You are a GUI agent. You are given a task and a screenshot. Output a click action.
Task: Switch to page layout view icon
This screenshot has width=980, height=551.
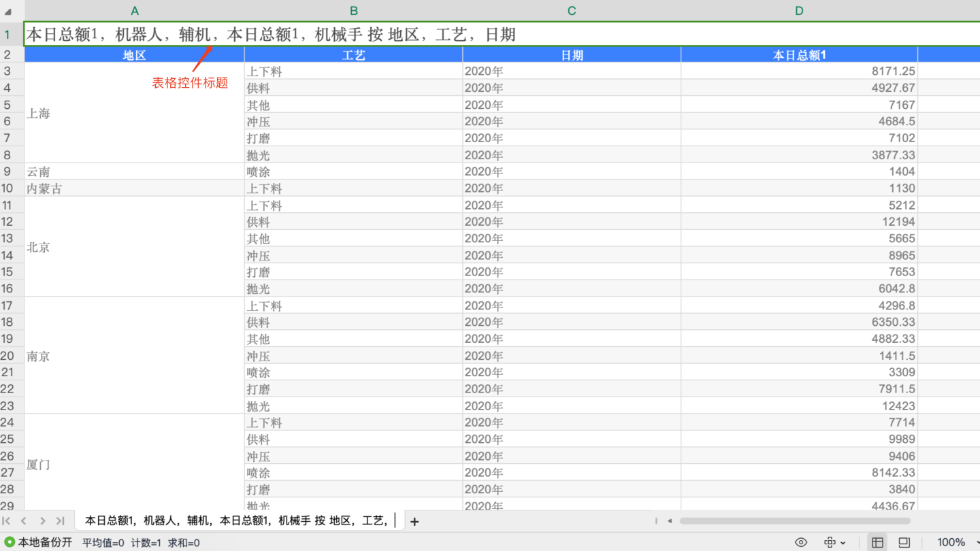point(904,542)
